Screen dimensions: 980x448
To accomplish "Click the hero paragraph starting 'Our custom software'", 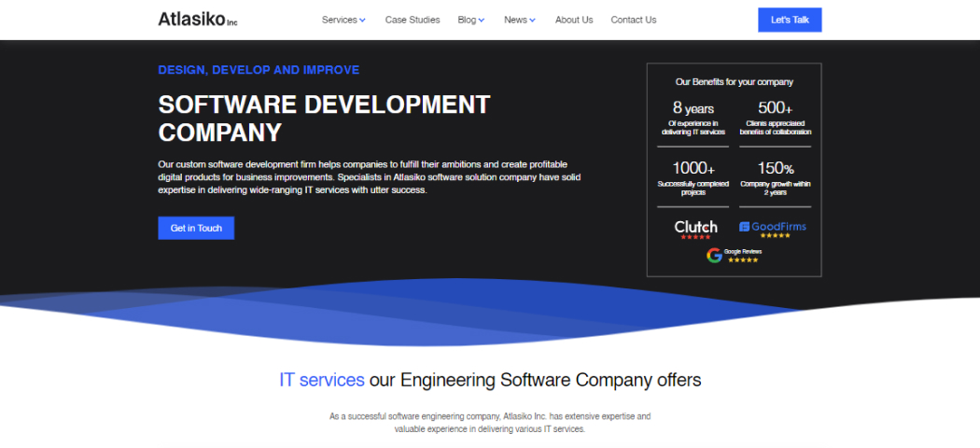I will (370, 177).
